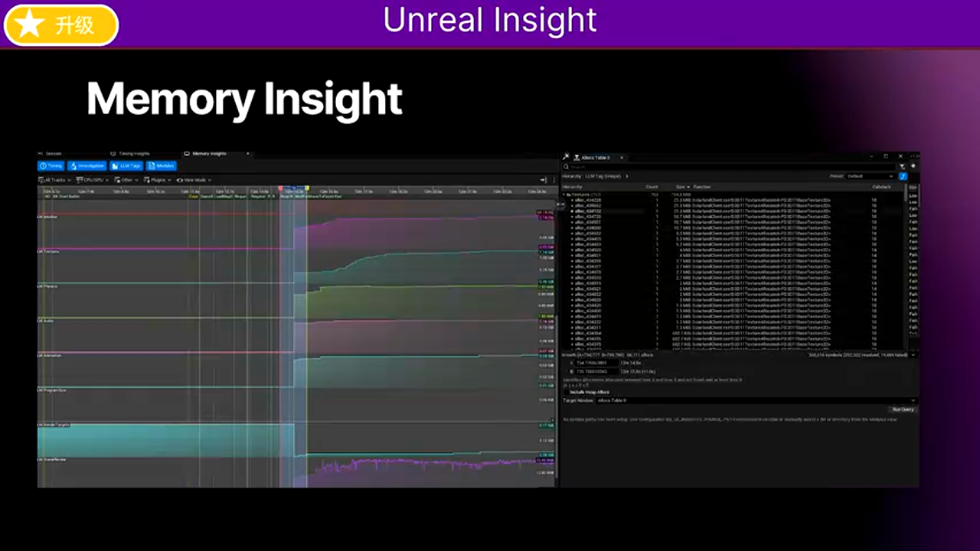Open the View Mode menu
The width and height of the screenshot is (980, 551).
pos(192,180)
